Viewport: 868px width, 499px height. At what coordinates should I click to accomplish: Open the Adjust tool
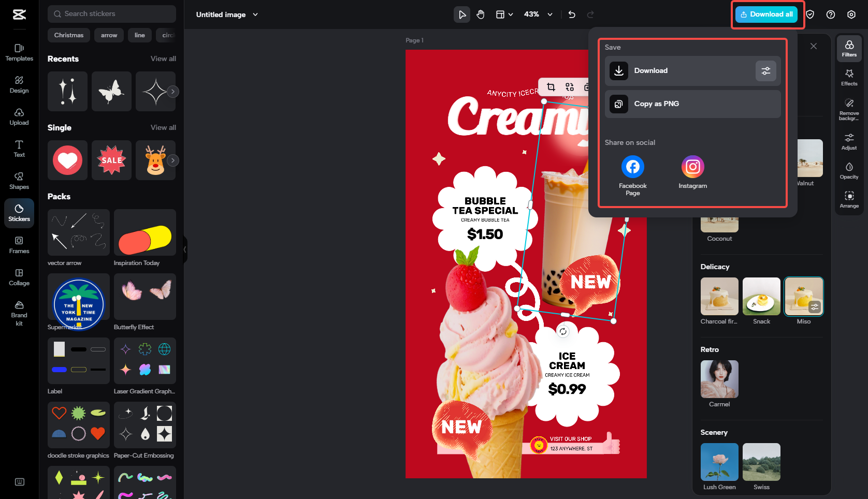(x=849, y=142)
